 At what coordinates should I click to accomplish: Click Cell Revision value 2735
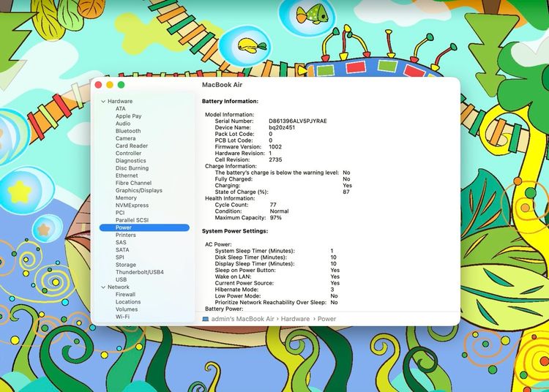tap(275, 159)
